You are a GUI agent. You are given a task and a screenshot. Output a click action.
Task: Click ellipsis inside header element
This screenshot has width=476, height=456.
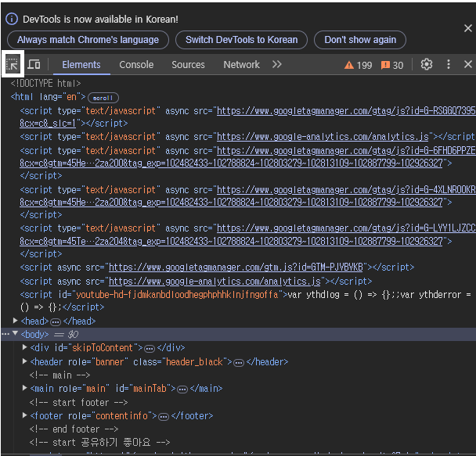(239, 363)
